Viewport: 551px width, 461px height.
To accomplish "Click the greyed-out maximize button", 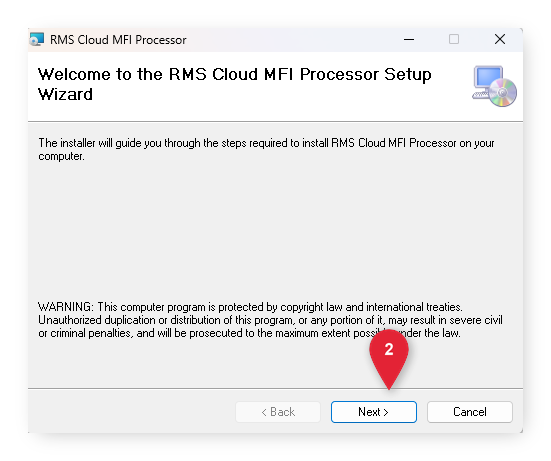I will pyautogui.click(x=454, y=39).
